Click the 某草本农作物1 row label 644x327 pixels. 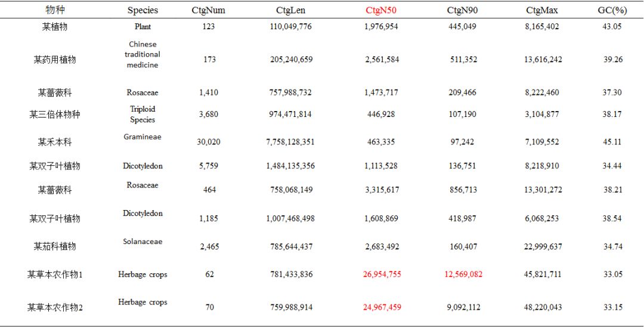tap(55, 274)
